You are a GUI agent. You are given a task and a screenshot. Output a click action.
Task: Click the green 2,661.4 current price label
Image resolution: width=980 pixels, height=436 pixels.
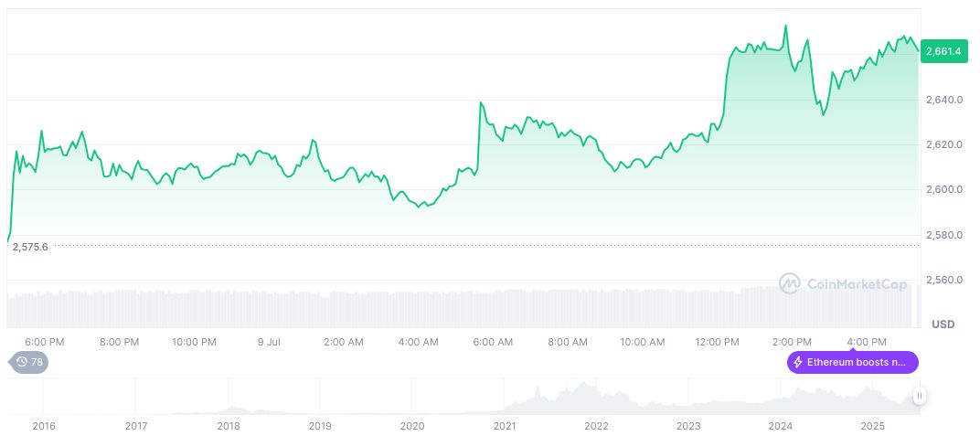click(x=943, y=51)
